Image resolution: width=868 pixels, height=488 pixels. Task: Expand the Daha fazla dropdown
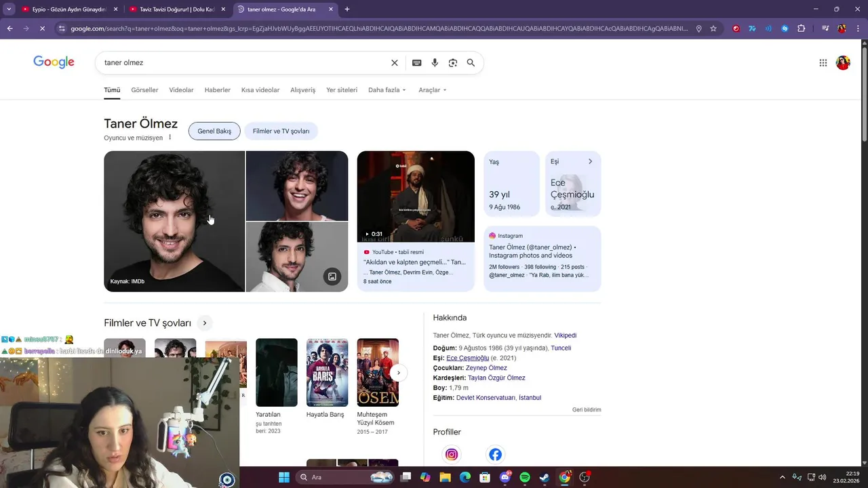[x=387, y=90]
